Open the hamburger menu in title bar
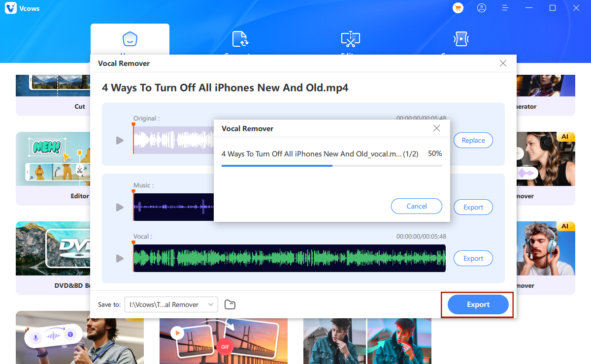 (505, 8)
